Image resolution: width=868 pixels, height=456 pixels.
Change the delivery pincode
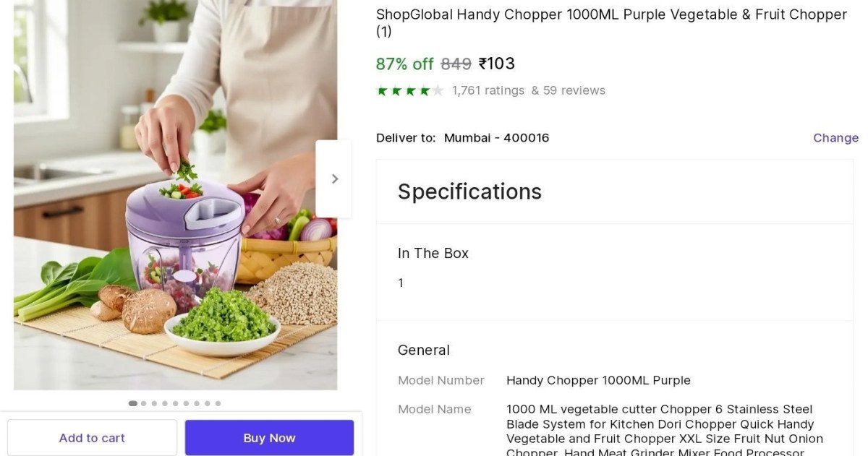pyautogui.click(x=835, y=137)
